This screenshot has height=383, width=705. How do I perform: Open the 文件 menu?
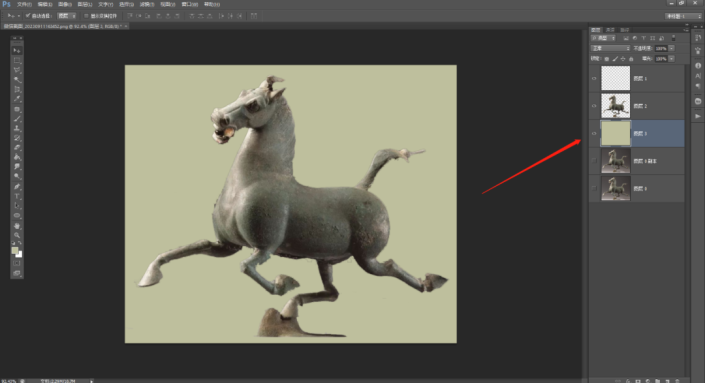24,4
